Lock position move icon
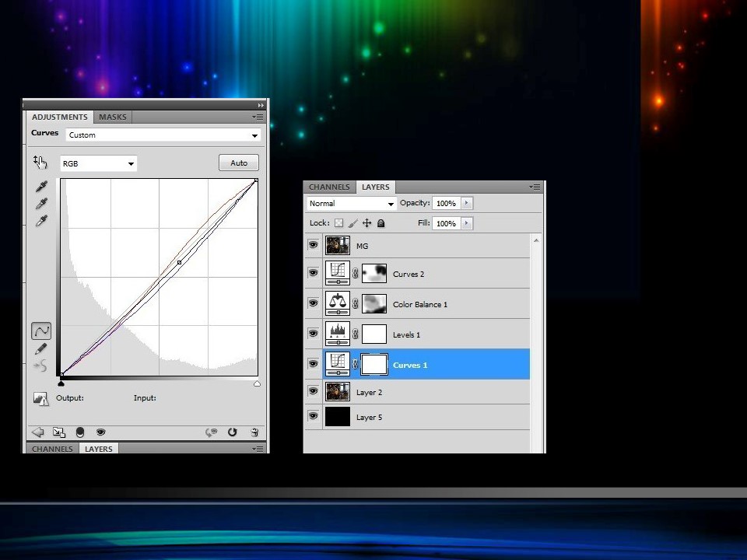The image size is (747, 560). (366, 223)
